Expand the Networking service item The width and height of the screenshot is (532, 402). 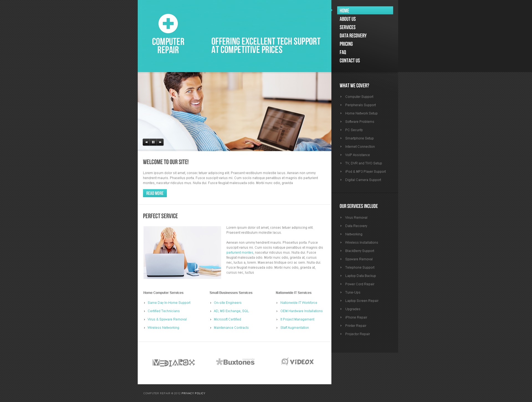coord(354,234)
